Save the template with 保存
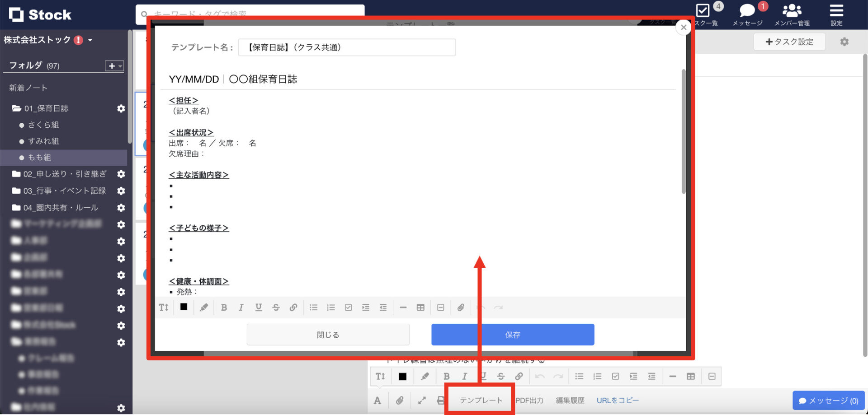The height and width of the screenshot is (415, 868). click(x=512, y=335)
